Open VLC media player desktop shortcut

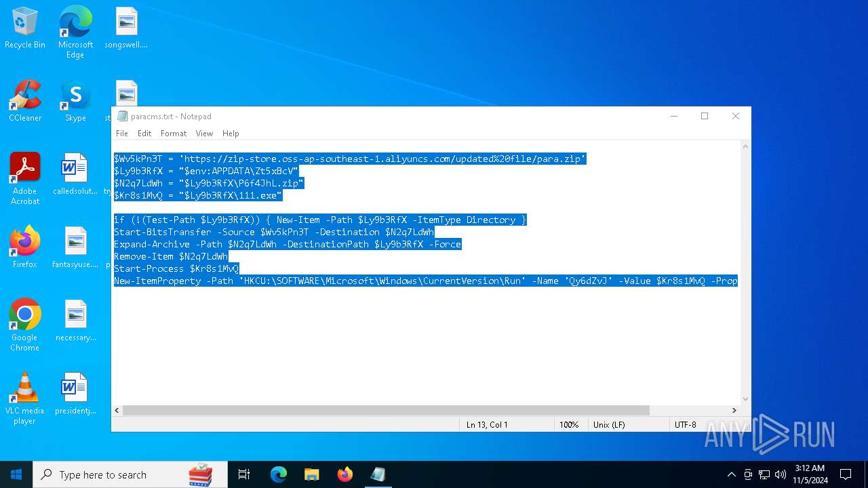[25, 399]
